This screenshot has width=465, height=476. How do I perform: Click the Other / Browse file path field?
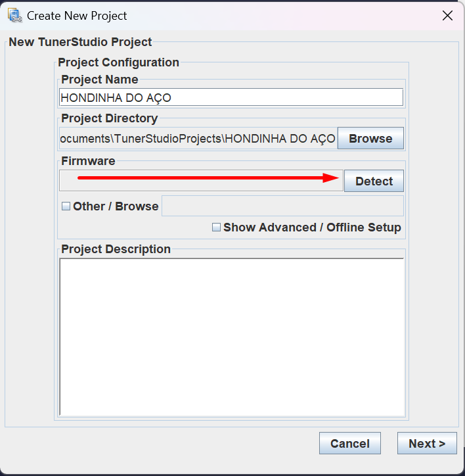[282, 206]
